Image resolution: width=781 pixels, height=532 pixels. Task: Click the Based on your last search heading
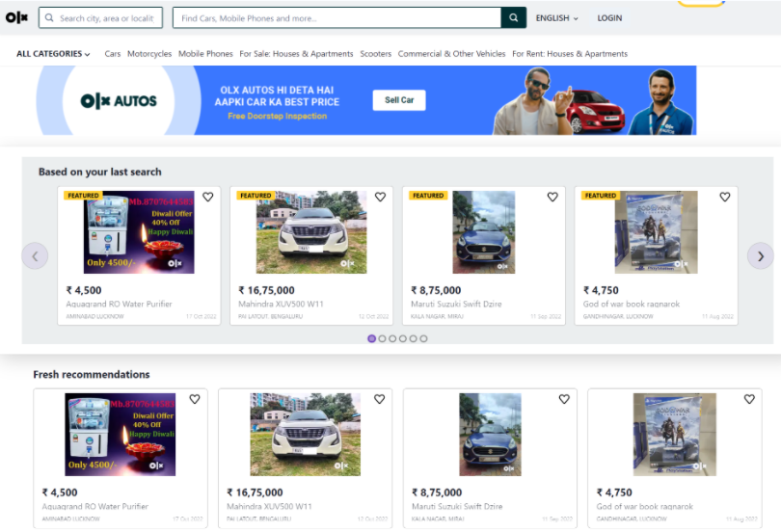coord(99,172)
